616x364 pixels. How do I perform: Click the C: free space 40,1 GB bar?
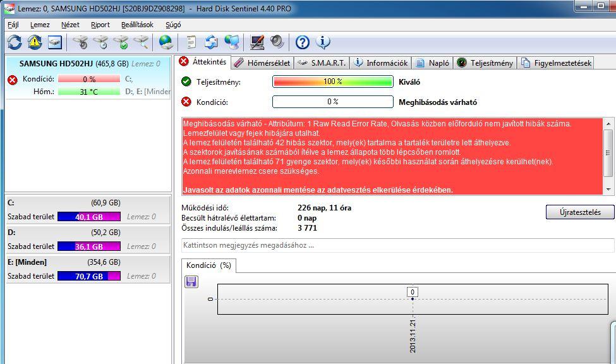pos(89,217)
